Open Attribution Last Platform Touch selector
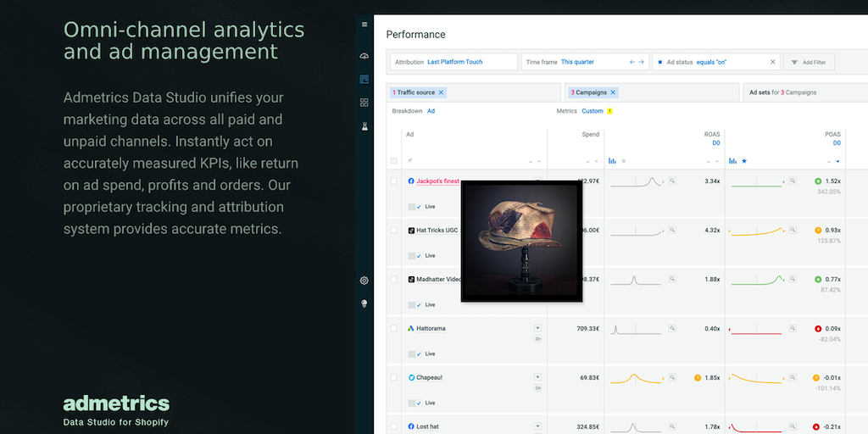This screenshot has width=868, height=434. (x=454, y=62)
